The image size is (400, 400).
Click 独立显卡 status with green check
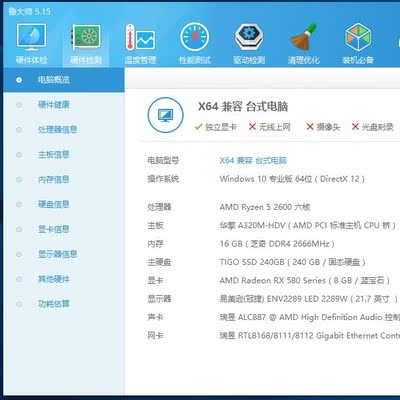216,127
